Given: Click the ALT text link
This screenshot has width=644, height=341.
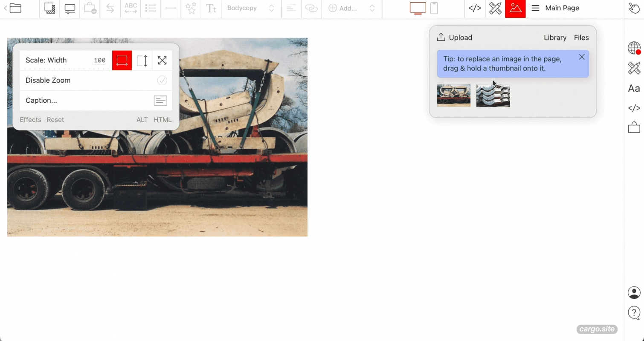Looking at the screenshot, I should (x=142, y=120).
